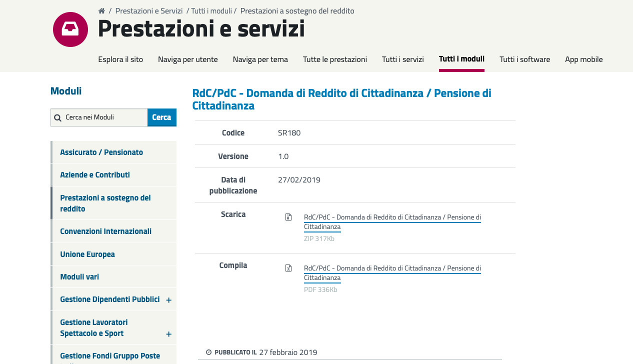Click the Compila row label
The height and width of the screenshot is (364, 633).
233,265
